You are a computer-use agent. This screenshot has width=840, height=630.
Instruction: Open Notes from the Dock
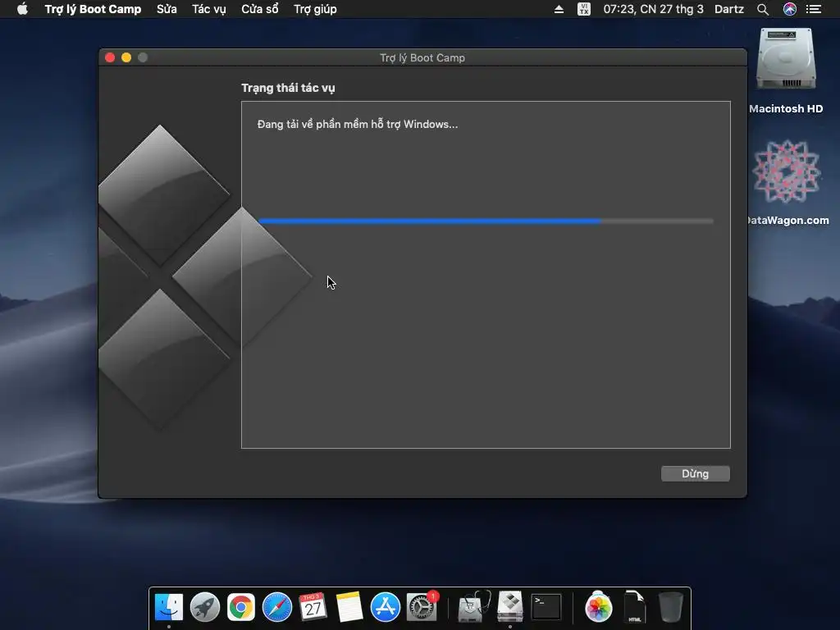[349, 607]
